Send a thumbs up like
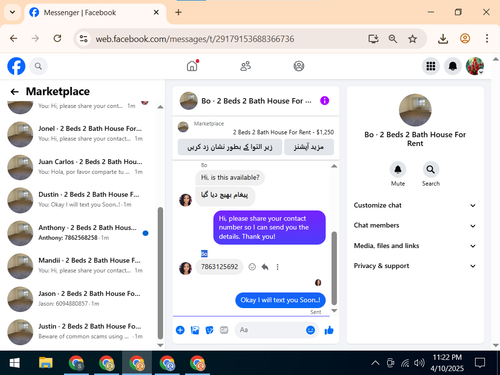The image size is (500, 375). (329, 330)
